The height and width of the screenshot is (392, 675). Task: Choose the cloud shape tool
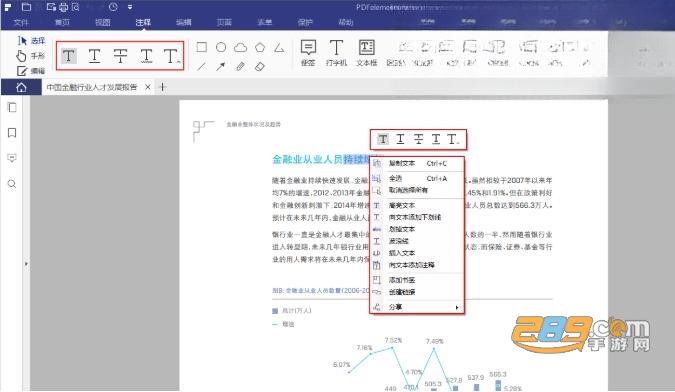click(240, 47)
